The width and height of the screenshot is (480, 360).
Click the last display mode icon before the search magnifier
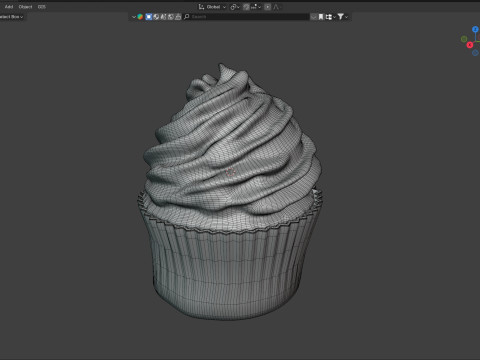178,17
